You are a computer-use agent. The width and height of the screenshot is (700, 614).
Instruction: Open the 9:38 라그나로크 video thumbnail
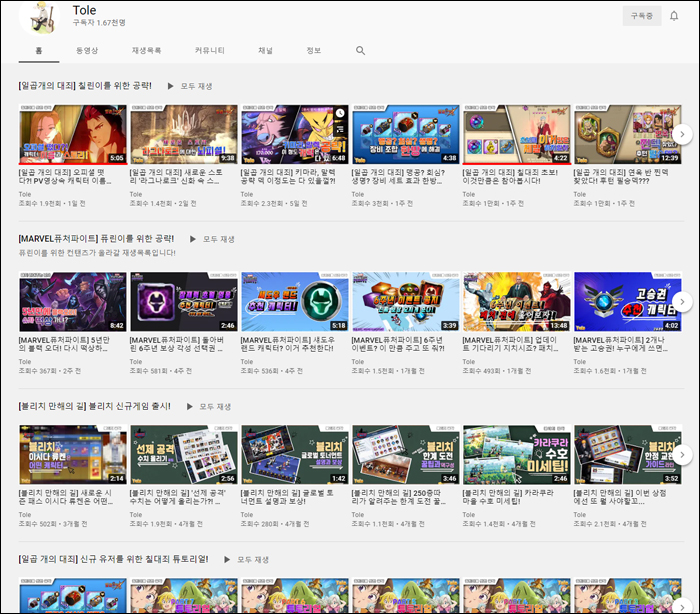(x=184, y=134)
